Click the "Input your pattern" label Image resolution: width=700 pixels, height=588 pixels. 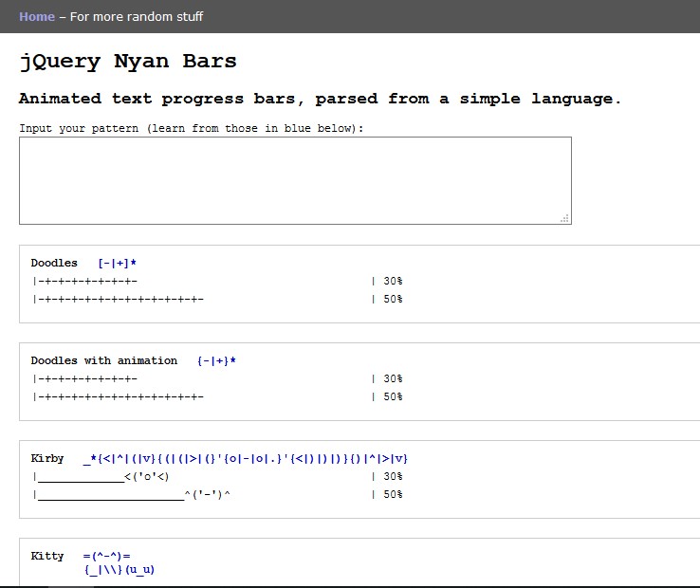(x=191, y=127)
